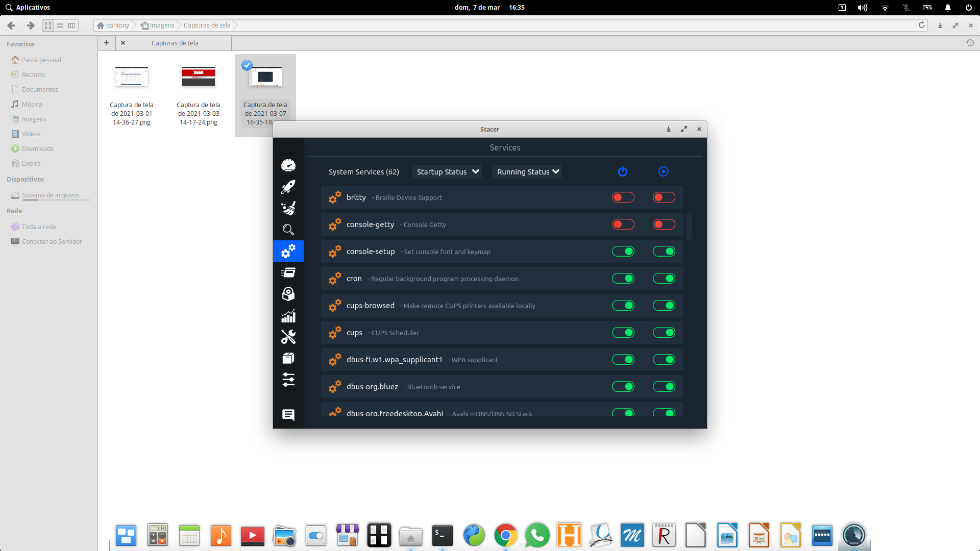Open Stacer Processes icon
The height and width of the screenshot is (551, 980).
coord(288,272)
